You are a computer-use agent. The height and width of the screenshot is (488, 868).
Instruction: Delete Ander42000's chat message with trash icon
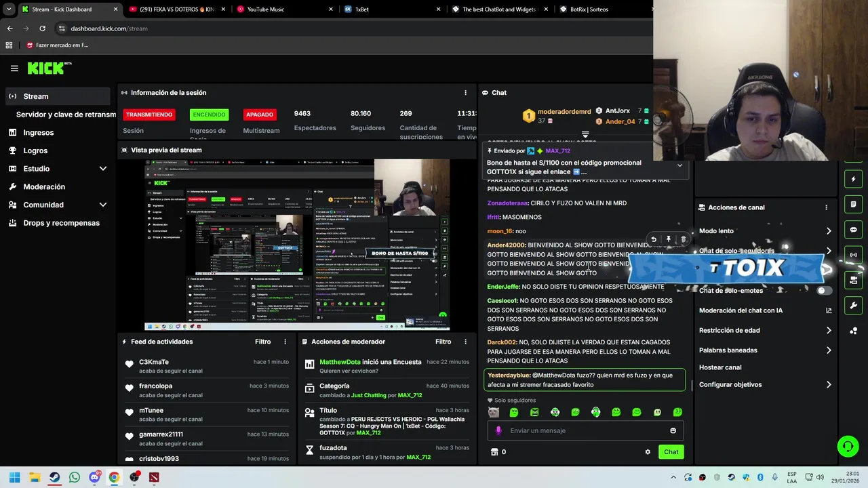[683, 239]
